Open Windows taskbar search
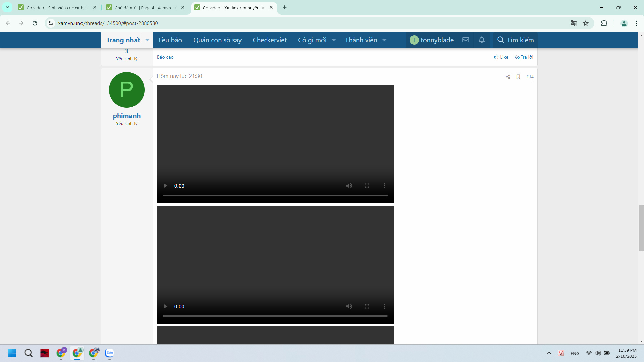Viewport: 644px width, 362px height. [x=29, y=353]
